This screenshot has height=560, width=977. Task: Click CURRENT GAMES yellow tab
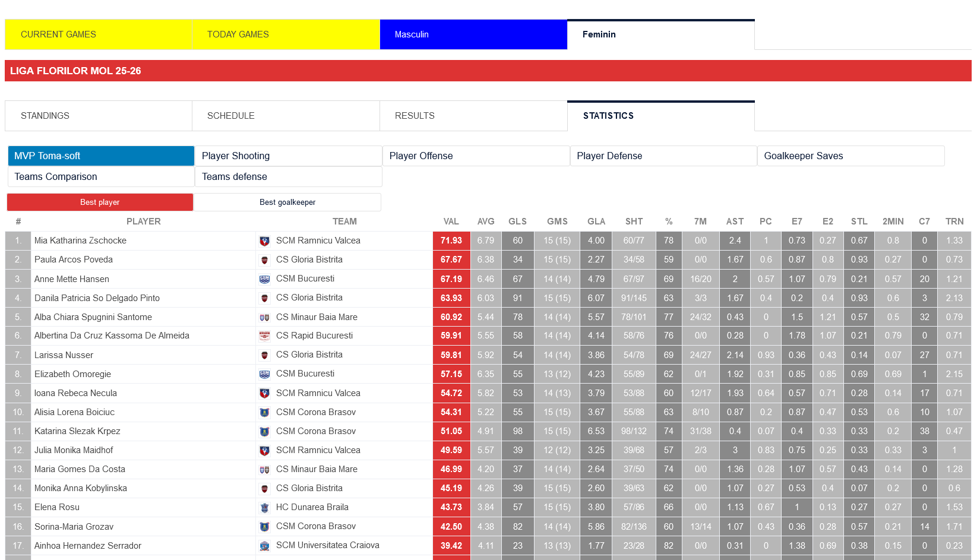click(x=99, y=34)
